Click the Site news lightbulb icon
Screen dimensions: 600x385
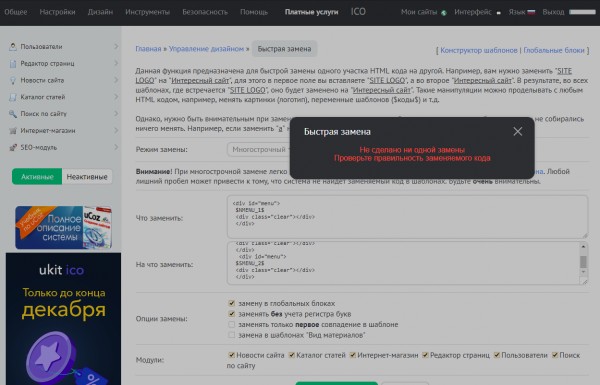tap(13, 80)
